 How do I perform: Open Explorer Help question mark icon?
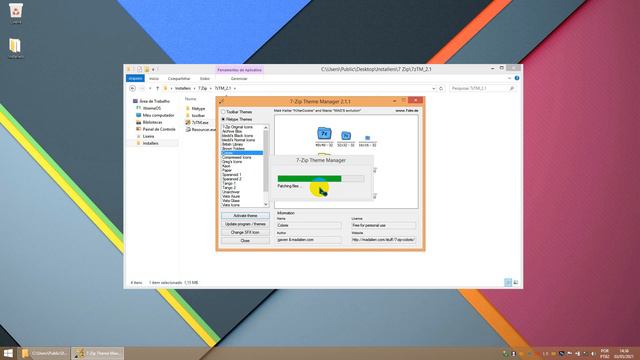tap(517, 78)
